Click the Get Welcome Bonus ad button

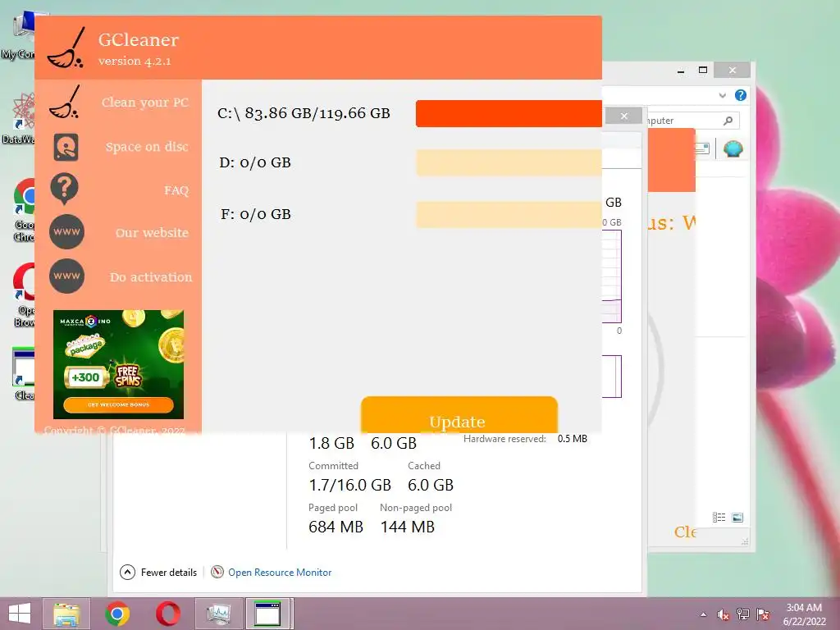pyautogui.click(x=118, y=404)
